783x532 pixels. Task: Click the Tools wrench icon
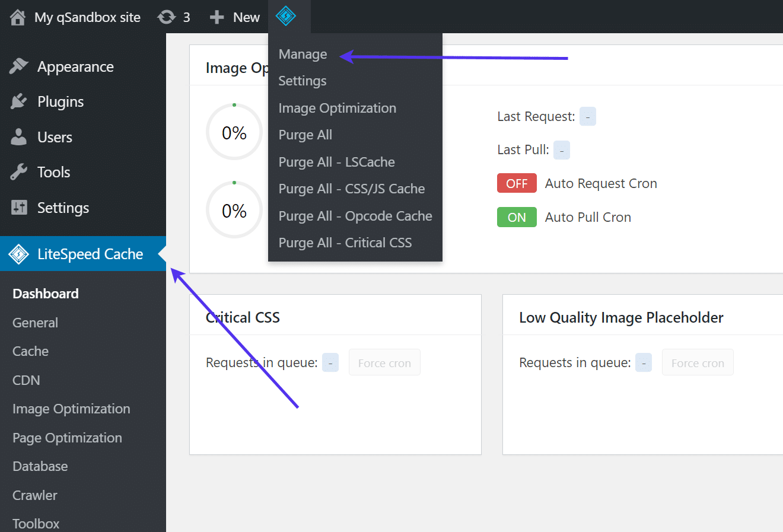pyautogui.click(x=19, y=171)
